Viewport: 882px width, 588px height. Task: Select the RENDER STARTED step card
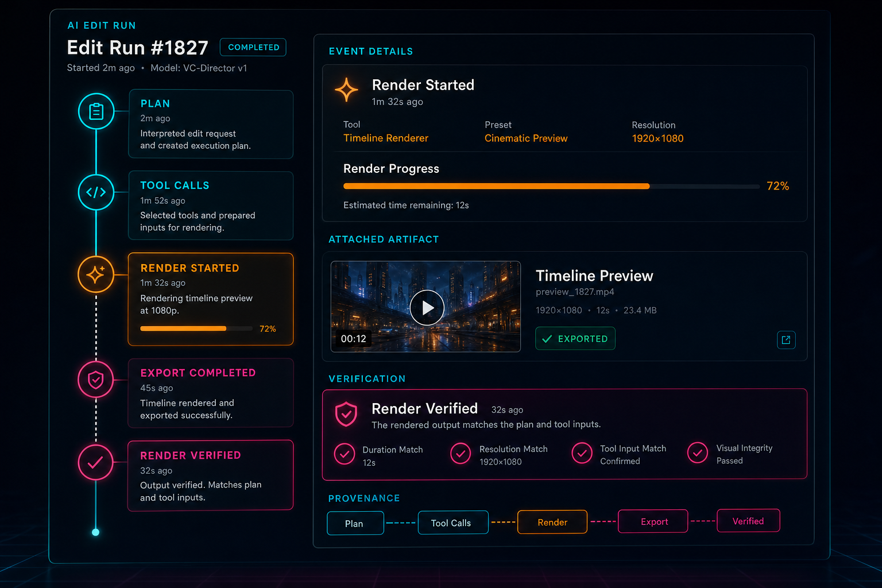click(211, 299)
